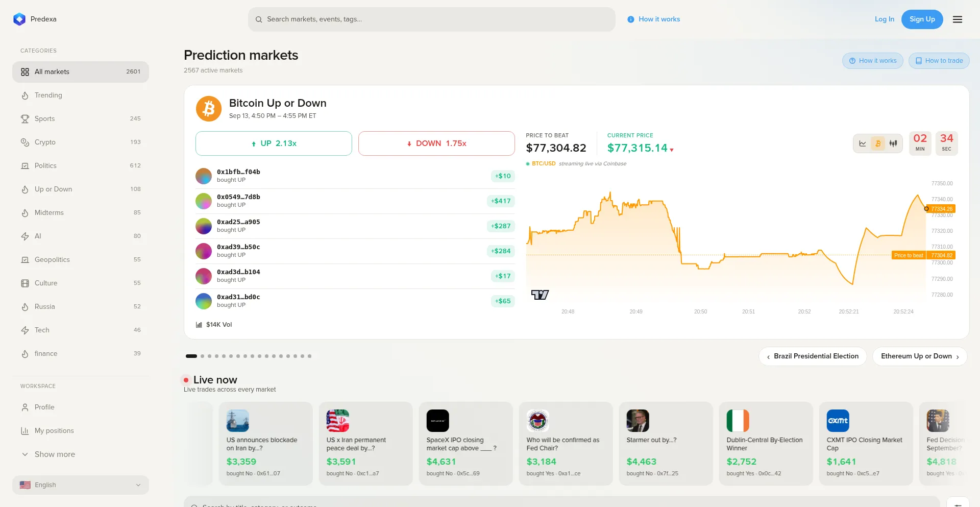Switch to the line chart view
This screenshot has width=980, height=507.
[x=863, y=143]
